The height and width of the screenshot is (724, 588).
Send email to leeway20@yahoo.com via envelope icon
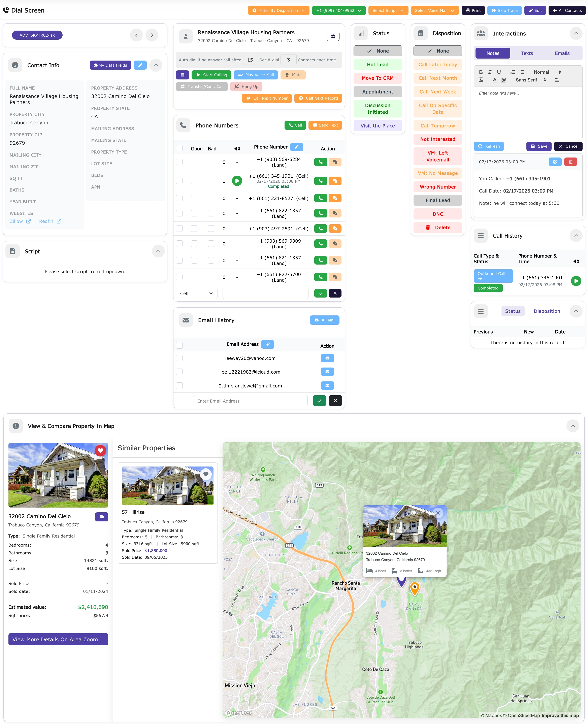[327, 358]
